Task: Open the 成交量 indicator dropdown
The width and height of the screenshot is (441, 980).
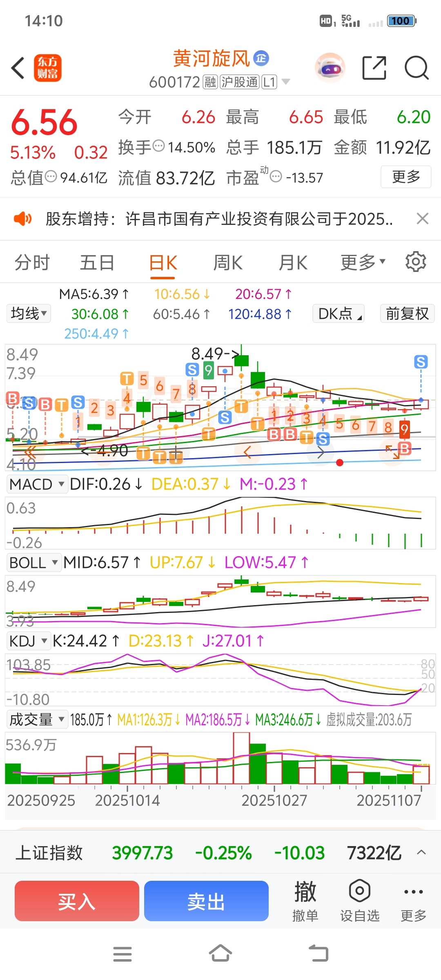Action: (37, 719)
